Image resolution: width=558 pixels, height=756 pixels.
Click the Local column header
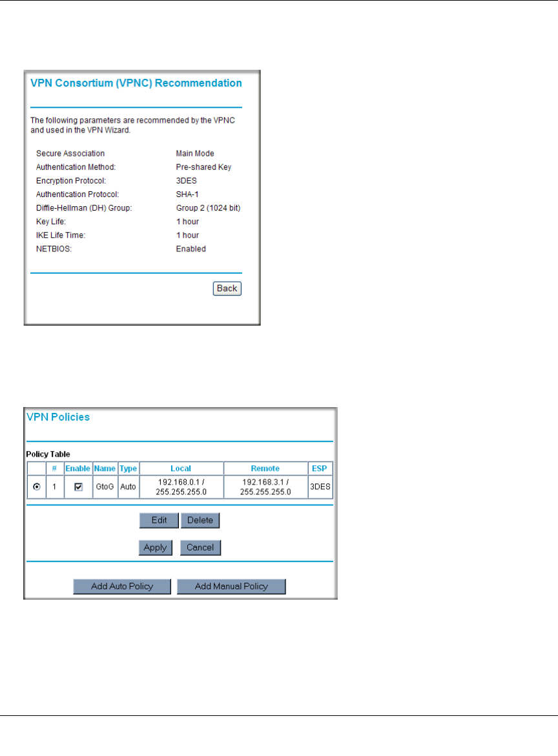(x=181, y=468)
